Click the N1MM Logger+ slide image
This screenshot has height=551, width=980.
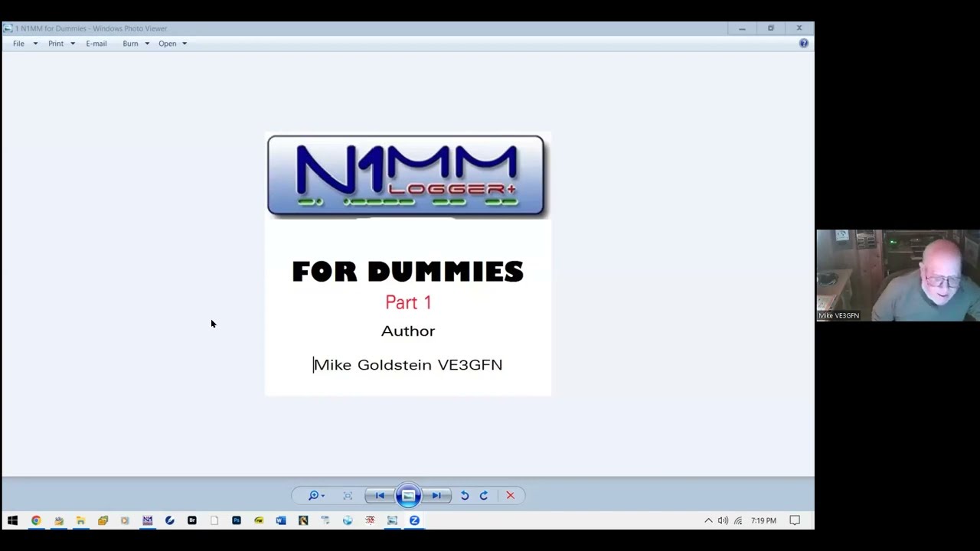407,264
